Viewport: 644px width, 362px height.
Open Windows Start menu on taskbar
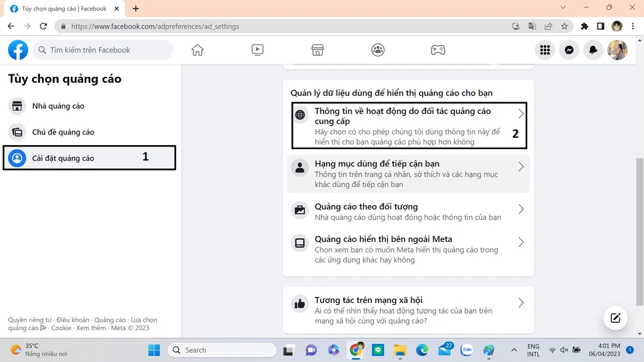[x=154, y=350]
